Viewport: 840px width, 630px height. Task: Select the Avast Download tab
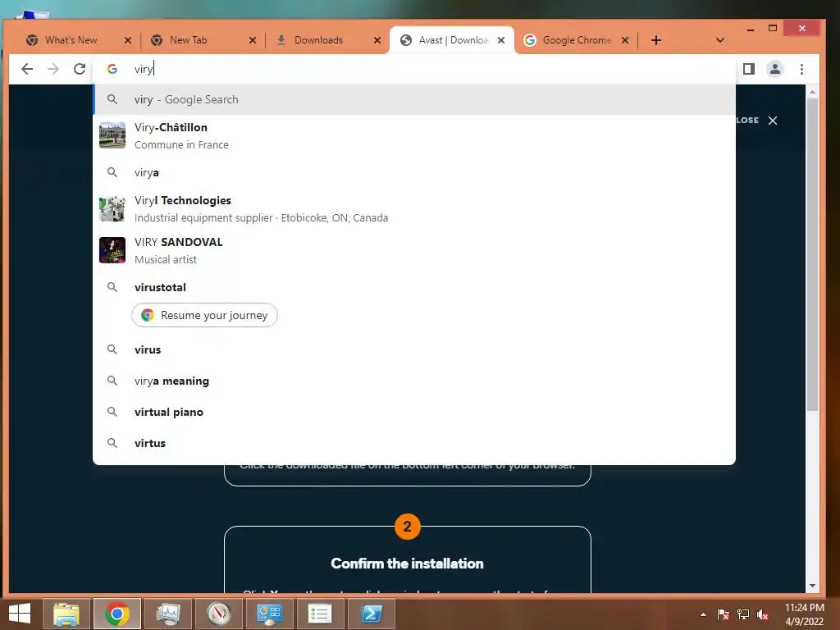(452, 40)
